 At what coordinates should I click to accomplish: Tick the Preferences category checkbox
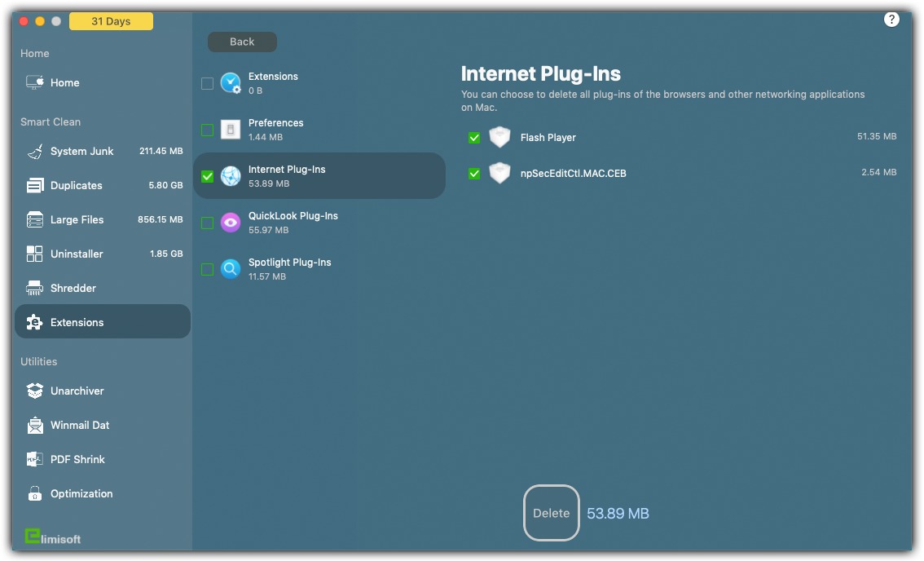207,130
